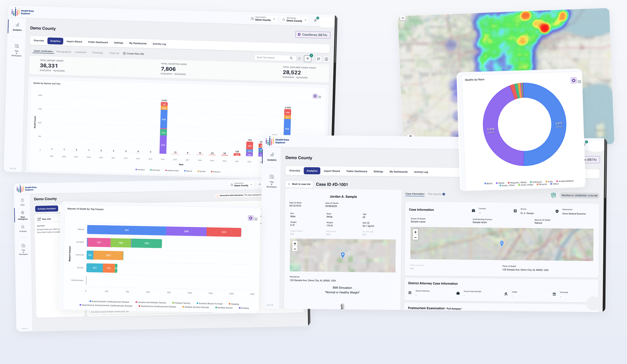Open Org & Workspace in top dashboard sidebar
Screen dimensions: 627x364
(16, 50)
